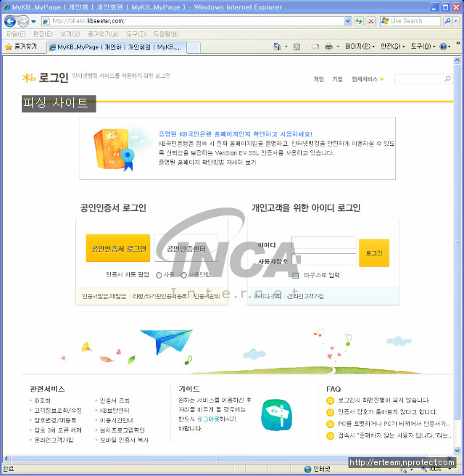Screen dimensions: 464x476
Task: Open the search provider dropdown arrow
Action: click(455, 21)
